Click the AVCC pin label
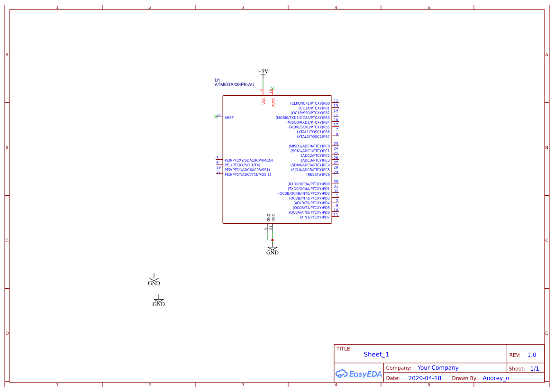Image resolution: width=554 pixels, height=392 pixels. click(273, 102)
